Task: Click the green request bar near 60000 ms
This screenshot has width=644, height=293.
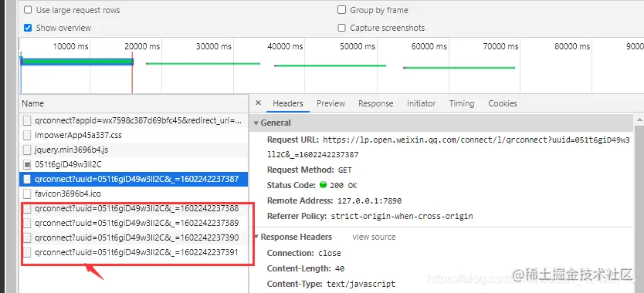Action: 459,68
